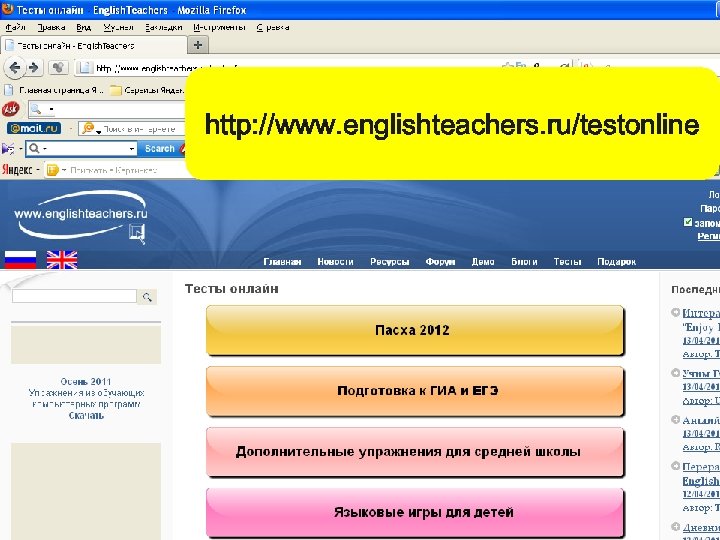Open the dropdown arrow beside the purple toolbar icon
Image resolution: width=720 pixels, height=540 pixels.
pos(20,149)
